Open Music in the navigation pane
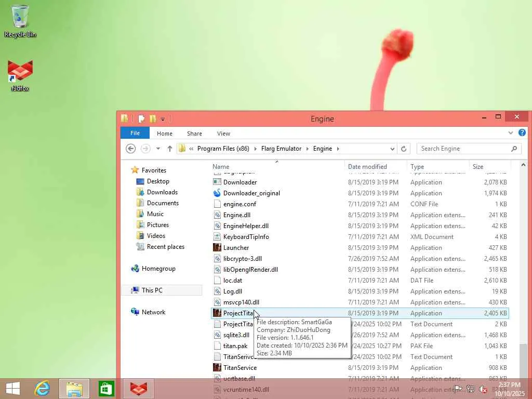This screenshot has width=532, height=399. 155,214
